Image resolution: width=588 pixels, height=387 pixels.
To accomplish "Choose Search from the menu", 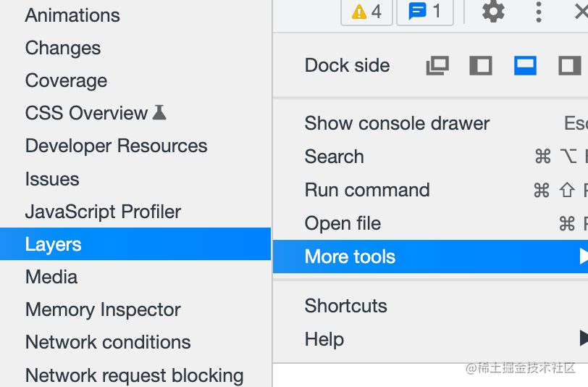I will coord(335,157).
